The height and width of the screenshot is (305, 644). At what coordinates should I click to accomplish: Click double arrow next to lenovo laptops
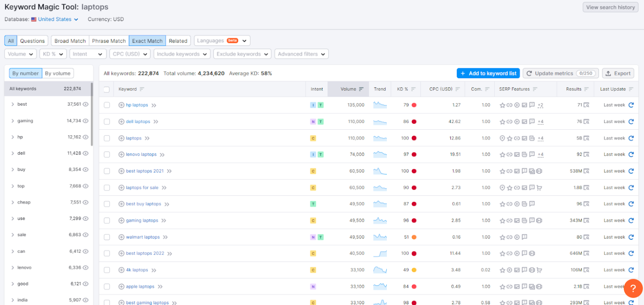click(162, 155)
